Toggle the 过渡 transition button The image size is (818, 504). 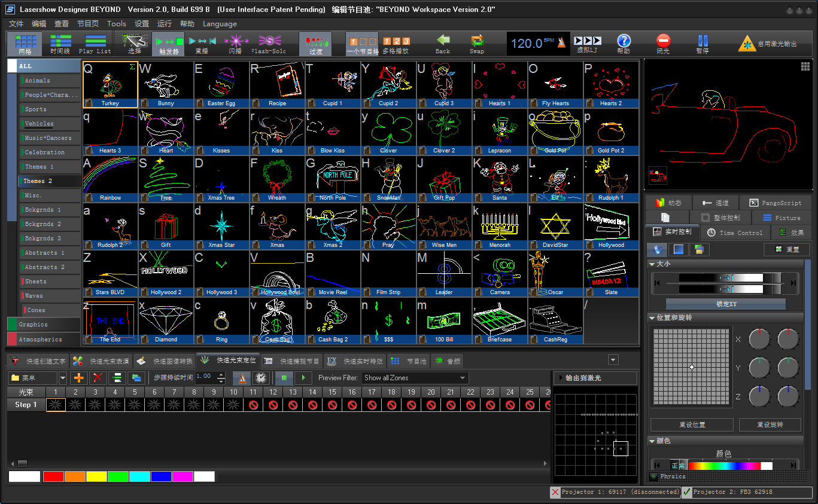pos(315,44)
